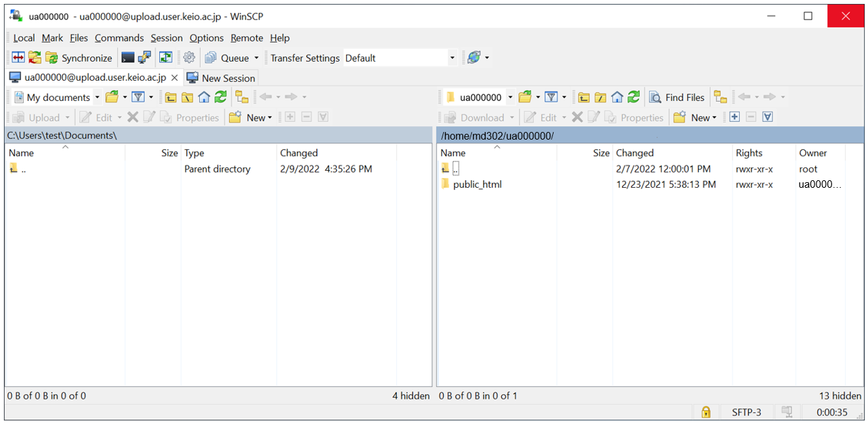Go to remote parent directory icon

pyautogui.click(x=583, y=98)
